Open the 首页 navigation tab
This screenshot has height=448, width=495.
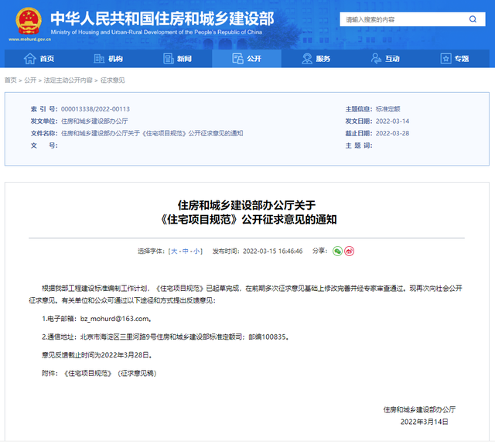[x=39, y=59]
